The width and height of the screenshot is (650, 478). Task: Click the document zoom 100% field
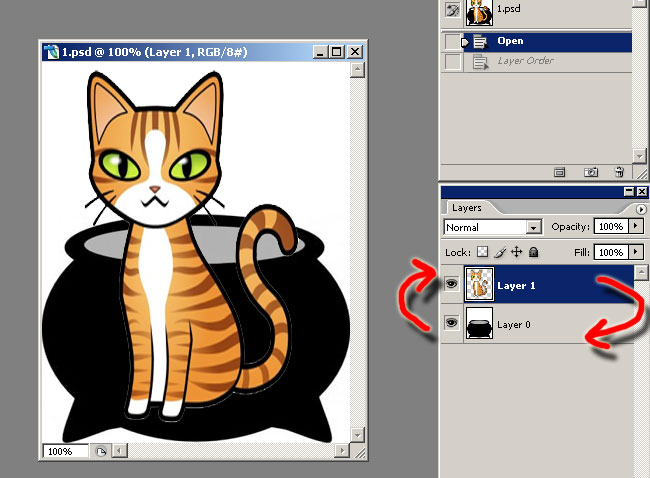65,451
